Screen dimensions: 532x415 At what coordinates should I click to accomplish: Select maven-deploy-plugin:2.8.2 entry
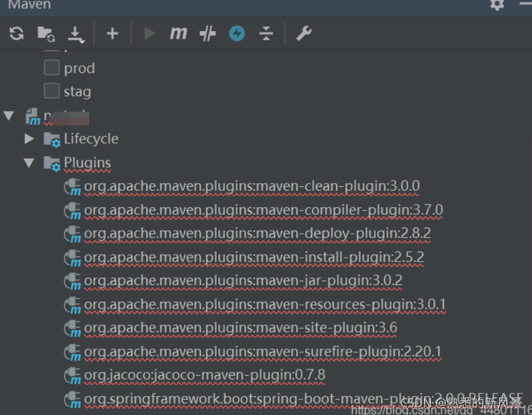coord(257,234)
